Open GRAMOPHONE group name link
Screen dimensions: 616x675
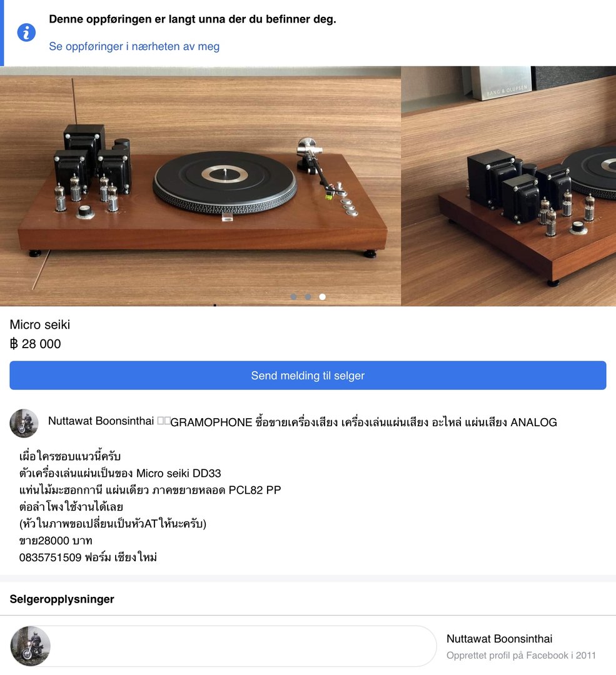(363, 422)
